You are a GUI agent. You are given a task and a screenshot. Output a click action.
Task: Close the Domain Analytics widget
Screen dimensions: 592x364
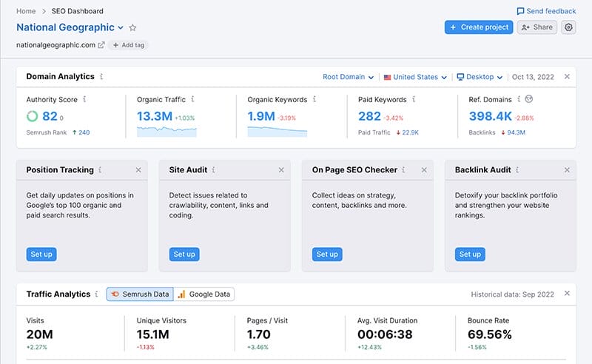pyautogui.click(x=567, y=77)
